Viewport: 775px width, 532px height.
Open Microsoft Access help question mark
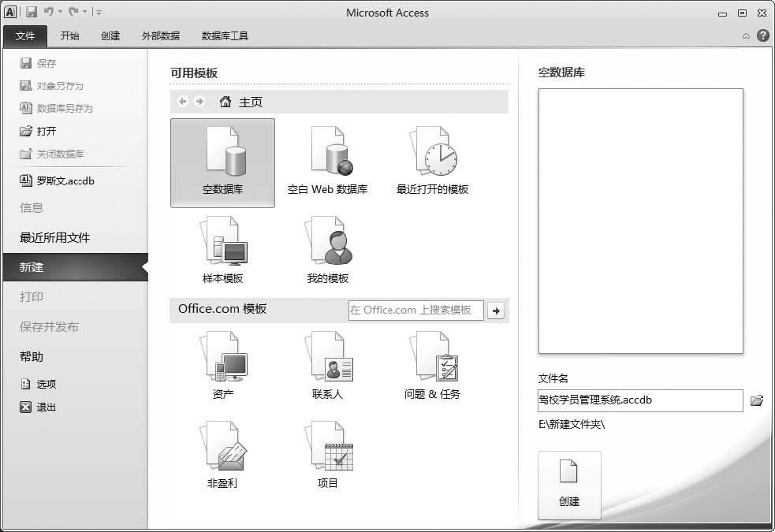[762, 35]
